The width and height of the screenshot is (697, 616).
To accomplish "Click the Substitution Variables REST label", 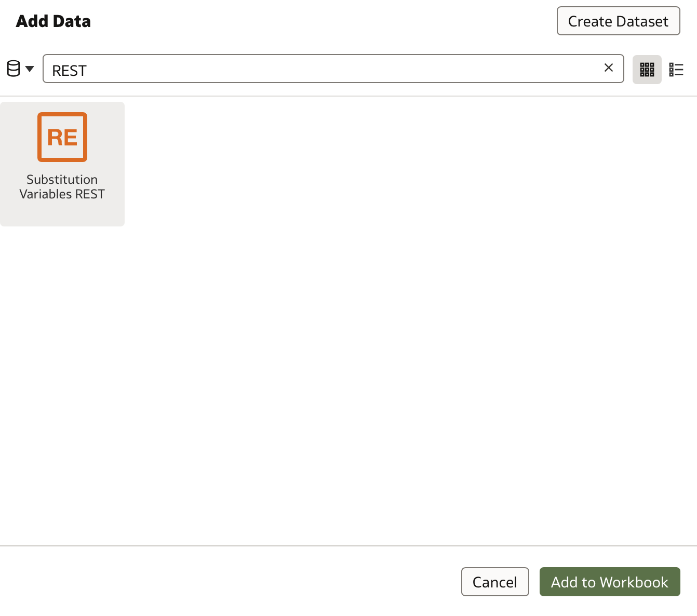I will click(x=62, y=187).
